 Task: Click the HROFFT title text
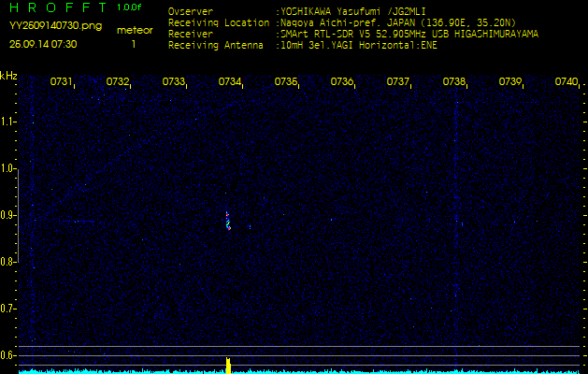pos(58,8)
